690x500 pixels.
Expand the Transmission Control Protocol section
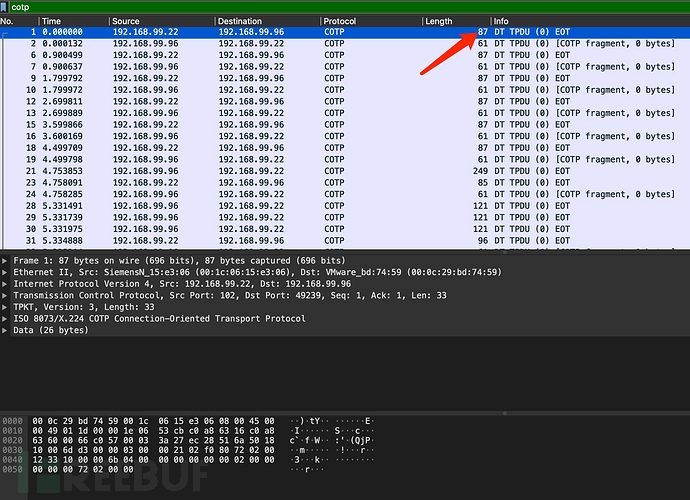click(x=6, y=296)
